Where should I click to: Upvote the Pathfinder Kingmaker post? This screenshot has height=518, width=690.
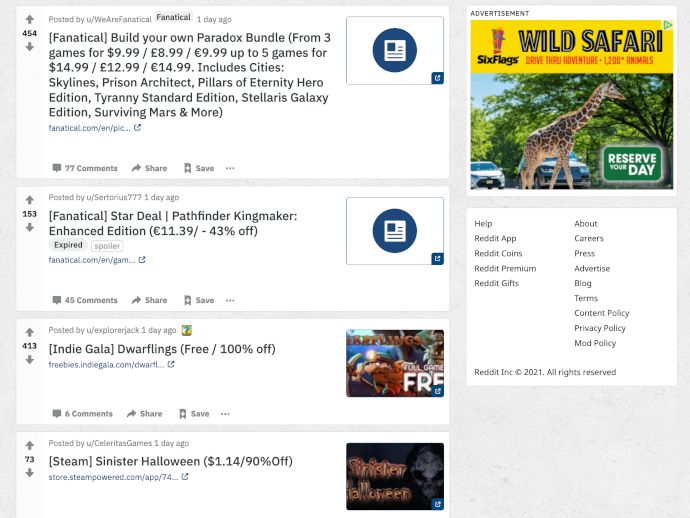click(x=29, y=200)
